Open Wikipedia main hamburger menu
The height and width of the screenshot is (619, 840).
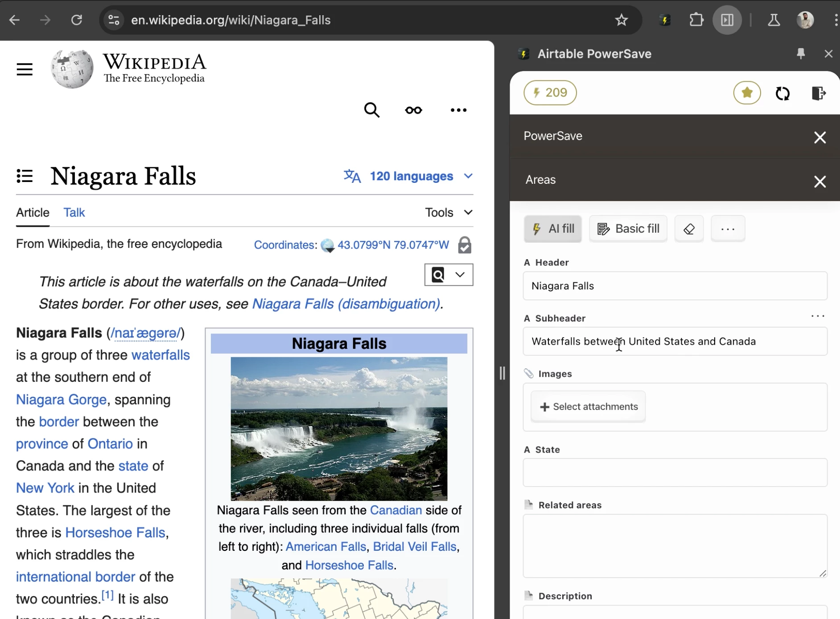[25, 69]
